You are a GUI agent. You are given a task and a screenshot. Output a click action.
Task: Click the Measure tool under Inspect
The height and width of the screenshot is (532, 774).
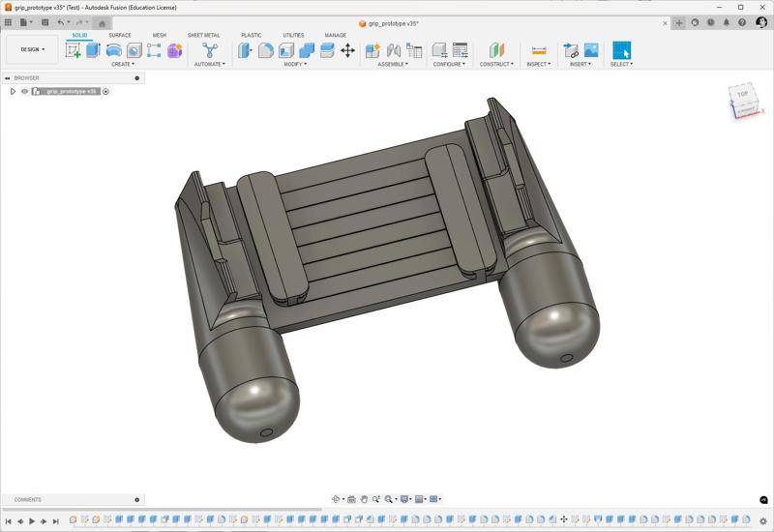(x=539, y=50)
